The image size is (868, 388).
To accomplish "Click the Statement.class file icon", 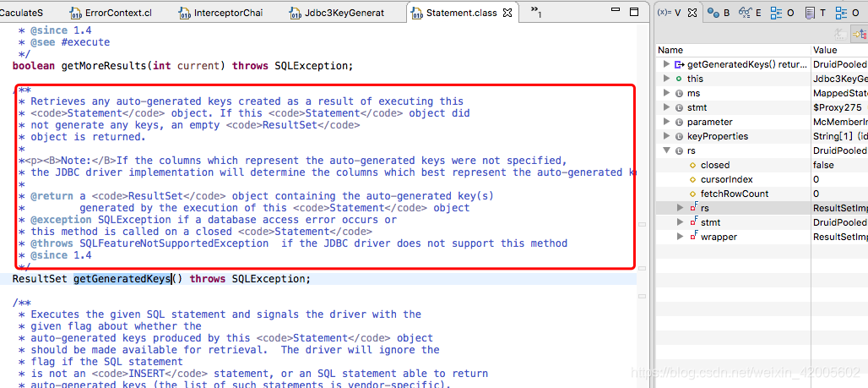I will 417,13.
